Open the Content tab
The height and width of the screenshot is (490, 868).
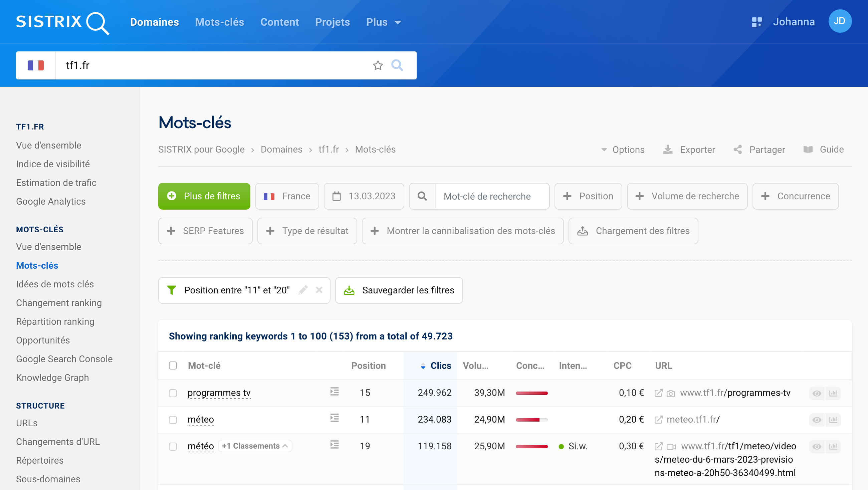pyautogui.click(x=279, y=22)
